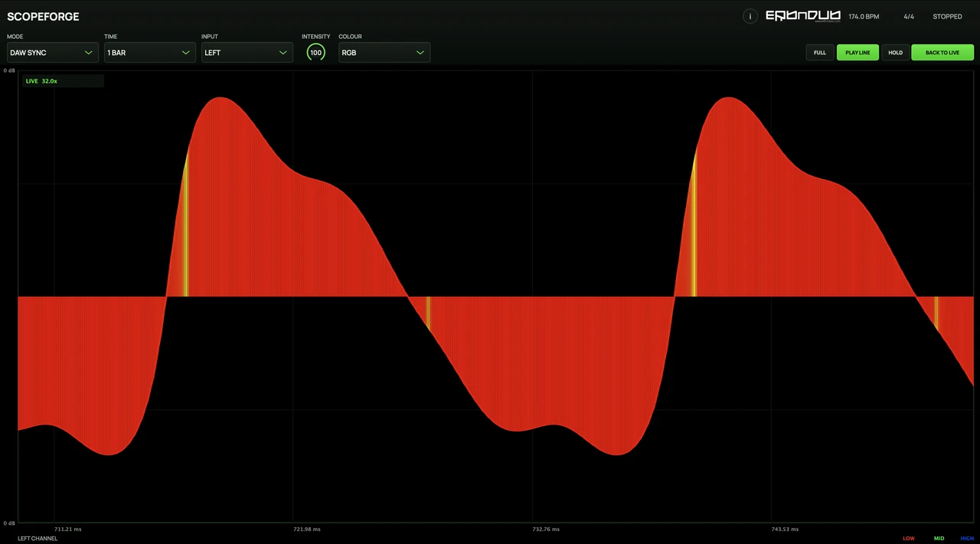The height and width of the screenshot is (544, 980).
Task: Click the 743.53 ms time axis label
Action: pyautogui.click(x=785, y=529)
